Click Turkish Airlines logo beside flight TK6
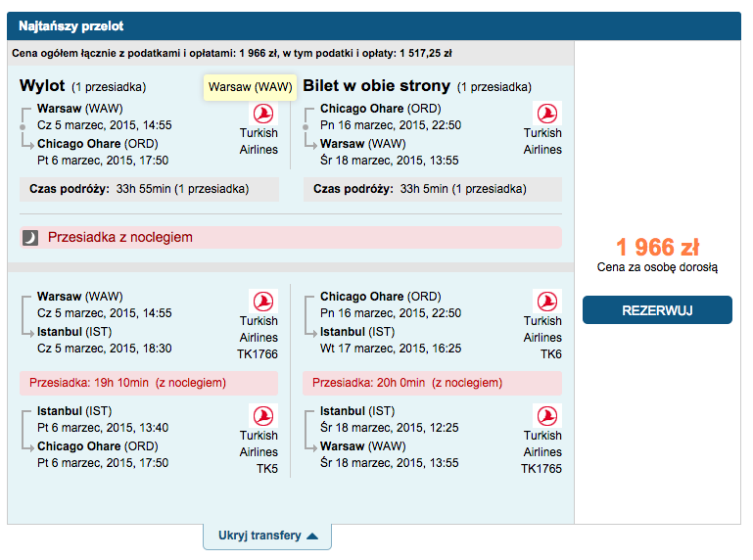Screen dimensions: 753x560 (x=547, y=302)
